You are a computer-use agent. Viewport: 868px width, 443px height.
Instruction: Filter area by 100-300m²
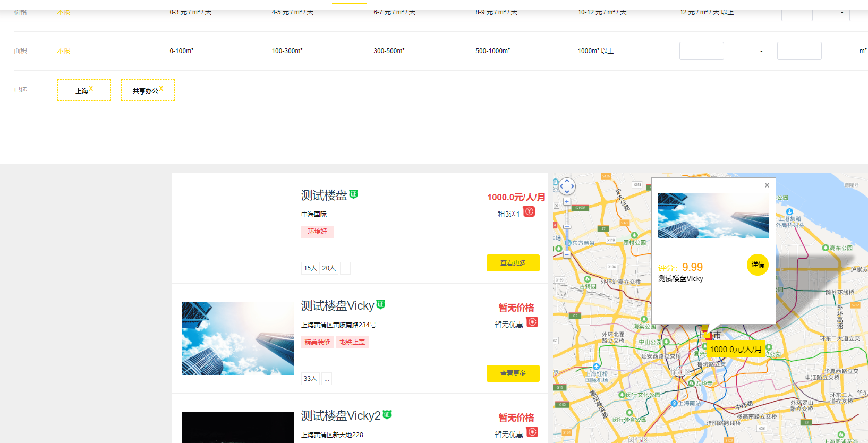point(287,51)
